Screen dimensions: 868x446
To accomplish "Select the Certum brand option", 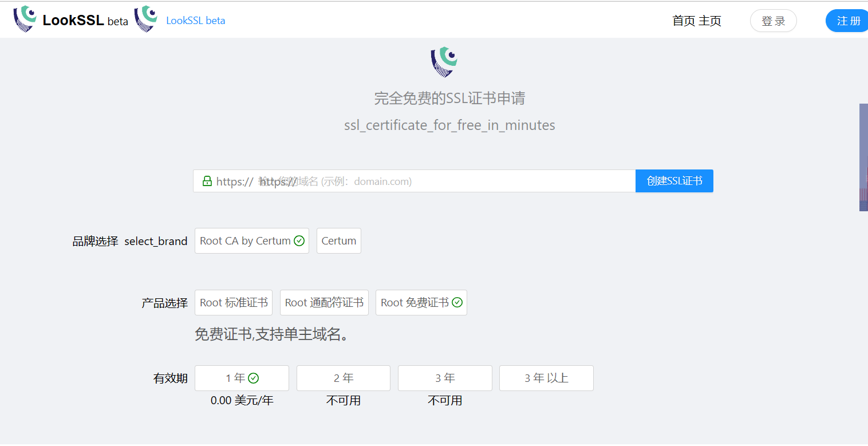I will tap(339, 241).
